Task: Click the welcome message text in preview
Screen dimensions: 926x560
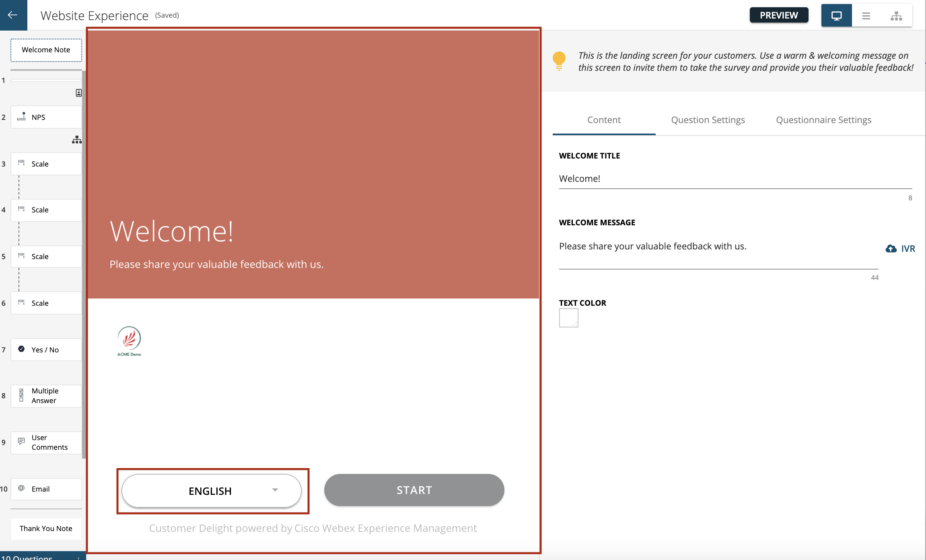Action: tap(216, 264)
